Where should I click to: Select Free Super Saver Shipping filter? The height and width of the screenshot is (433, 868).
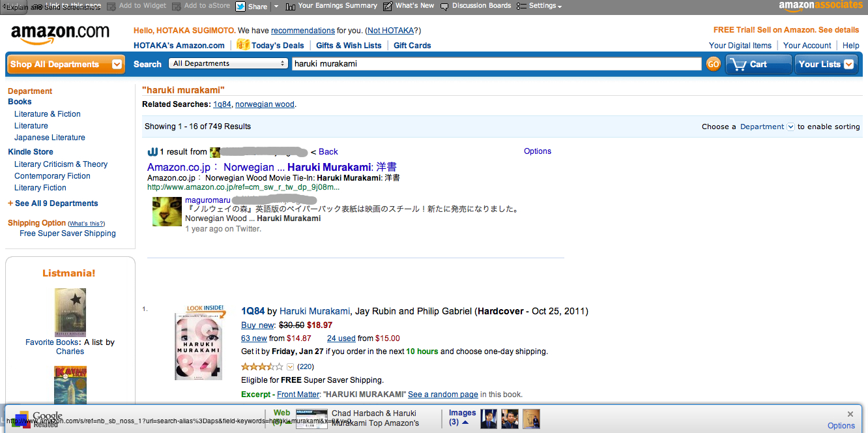(68, 233)
